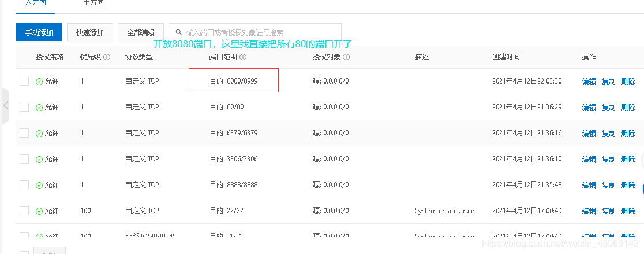Click 编辑 for the 6379/6379 rule
This screenshot has height=254, width=644.
[589, 133]
